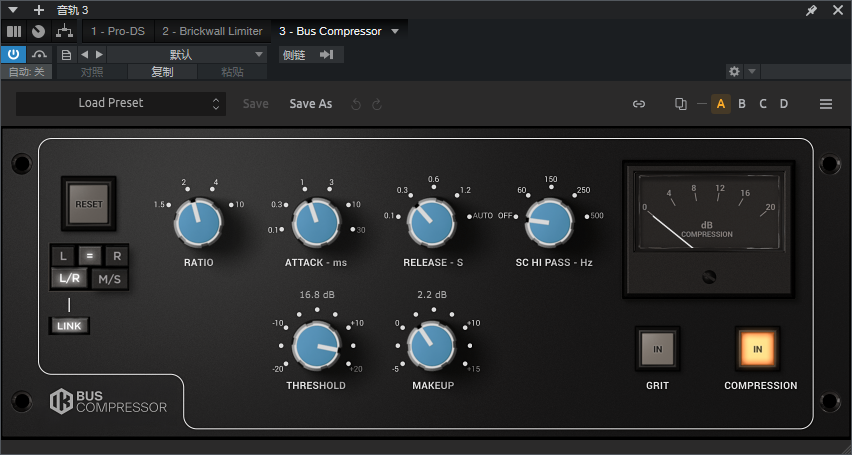Toggle the plugin power bypass button

click(14, 54)
